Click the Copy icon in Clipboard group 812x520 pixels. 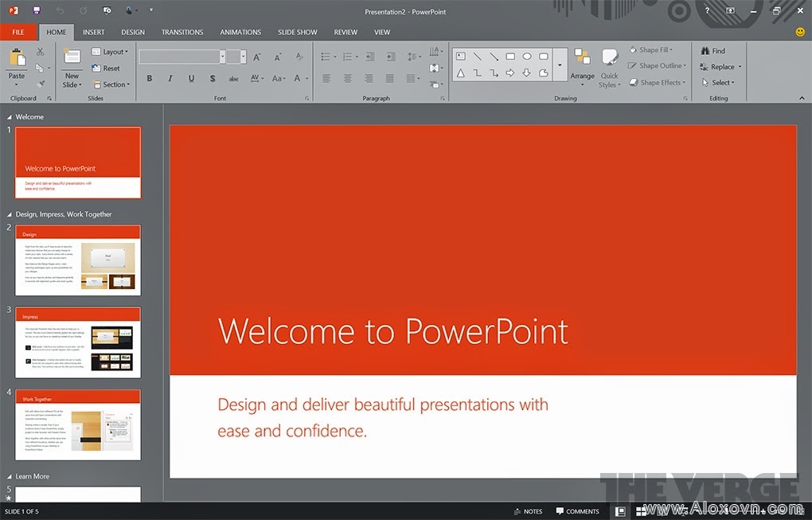39,68
